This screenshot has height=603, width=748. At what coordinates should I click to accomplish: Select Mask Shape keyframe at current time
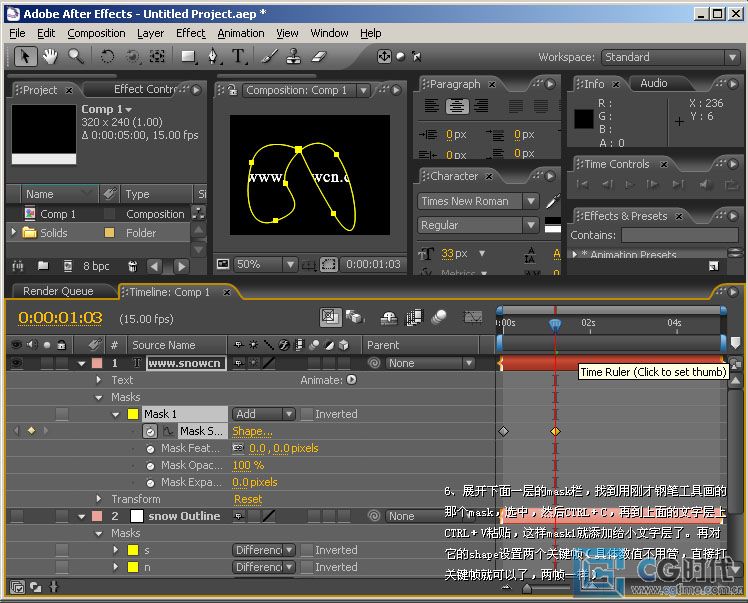(x=555, y=431)
